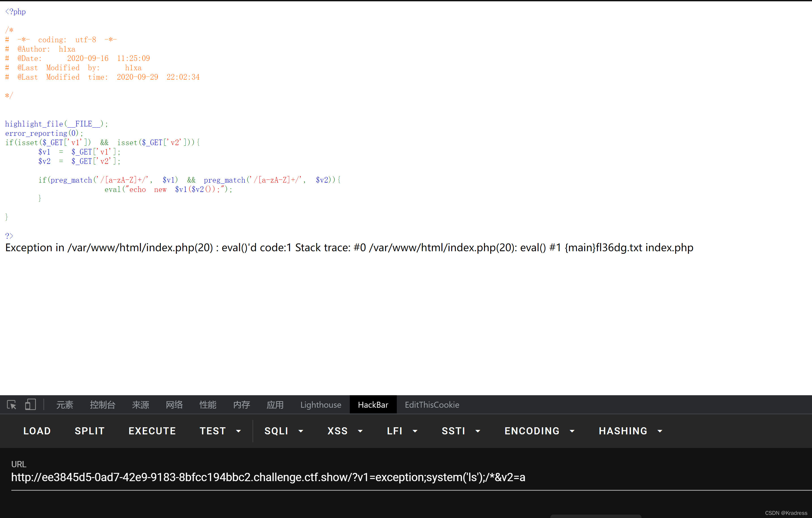Screen dimensions: 812x518
Task: Open the SQLI dropdown menu
Action: click(x=284, y=431)
